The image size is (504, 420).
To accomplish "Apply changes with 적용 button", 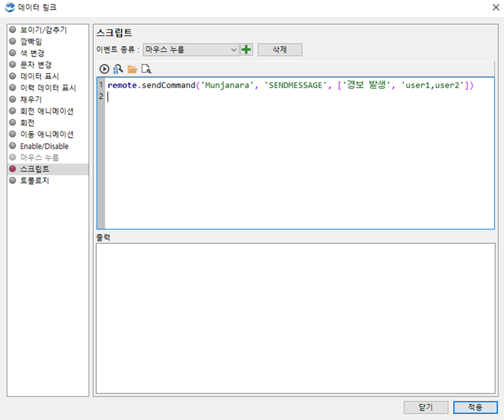I will [x=475, y=407].
